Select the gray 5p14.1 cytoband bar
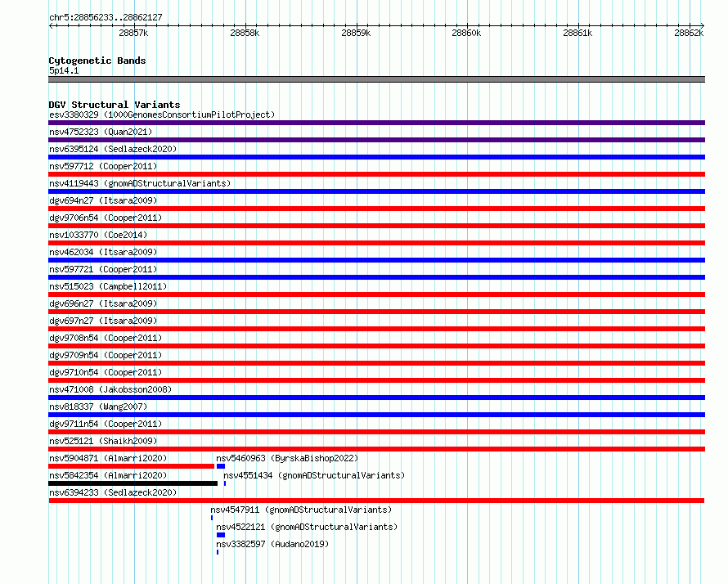Screen dimensions: 728x584 click(376, 79)
